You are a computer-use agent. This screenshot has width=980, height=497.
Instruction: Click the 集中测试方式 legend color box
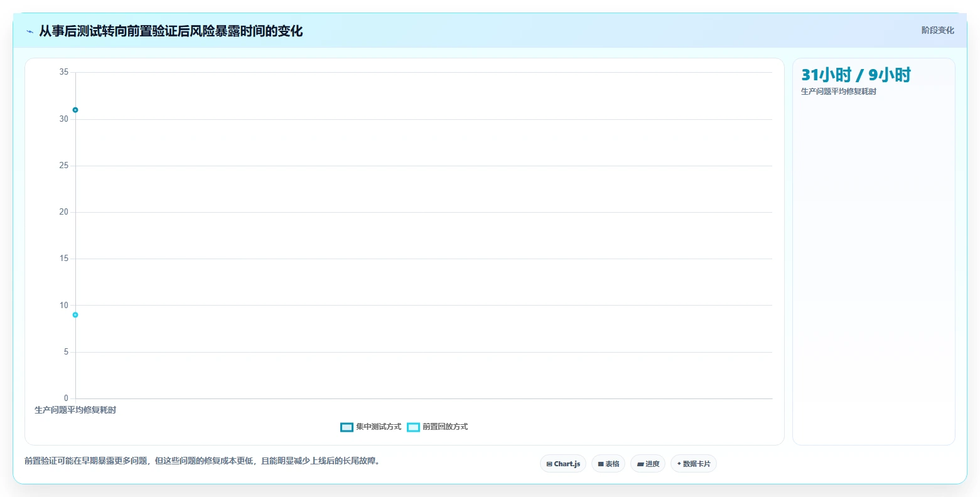click(347, 427)
